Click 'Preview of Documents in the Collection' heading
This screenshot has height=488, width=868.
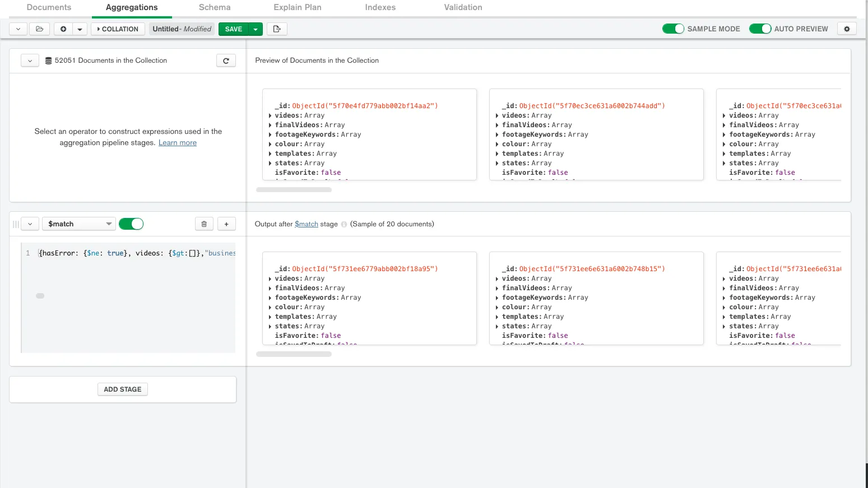(x=317, y=61)
